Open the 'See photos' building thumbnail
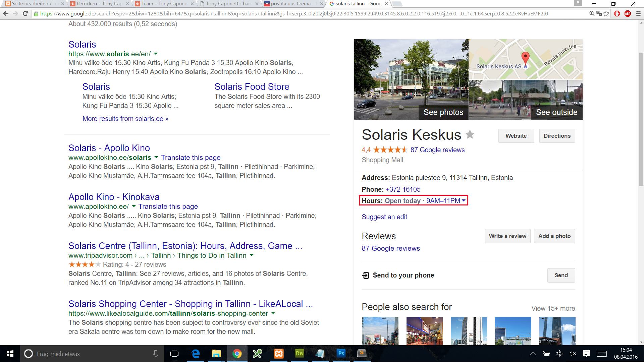644x362 pixels. point(411,79)
